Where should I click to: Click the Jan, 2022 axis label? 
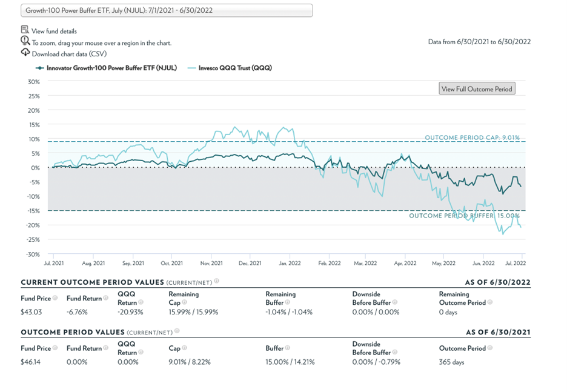290,264
